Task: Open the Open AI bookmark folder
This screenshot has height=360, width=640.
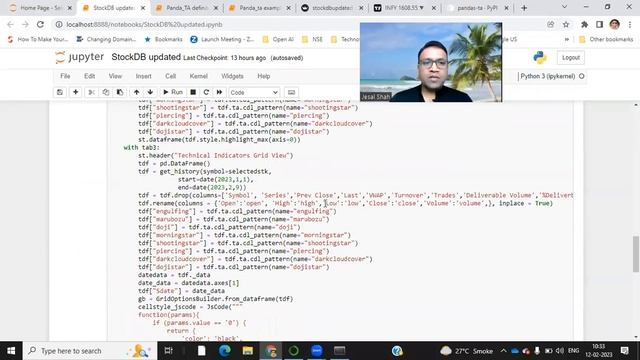Action: pyautogui.click(x=278, y=40)
